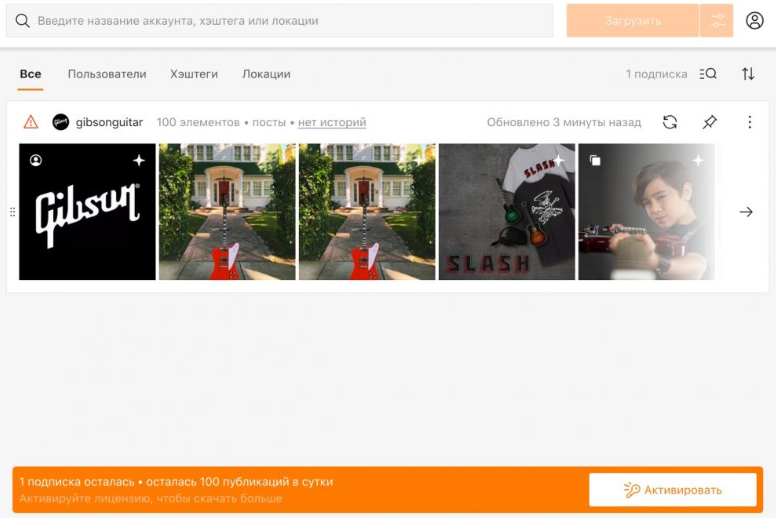Switch to the Все tab

[30, 74]
